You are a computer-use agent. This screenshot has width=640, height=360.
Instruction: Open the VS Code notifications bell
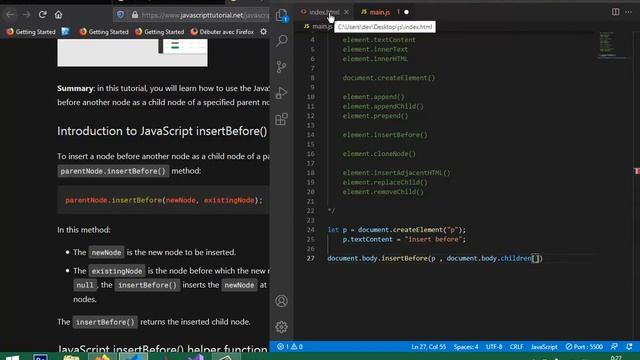(x=629, y=347)
